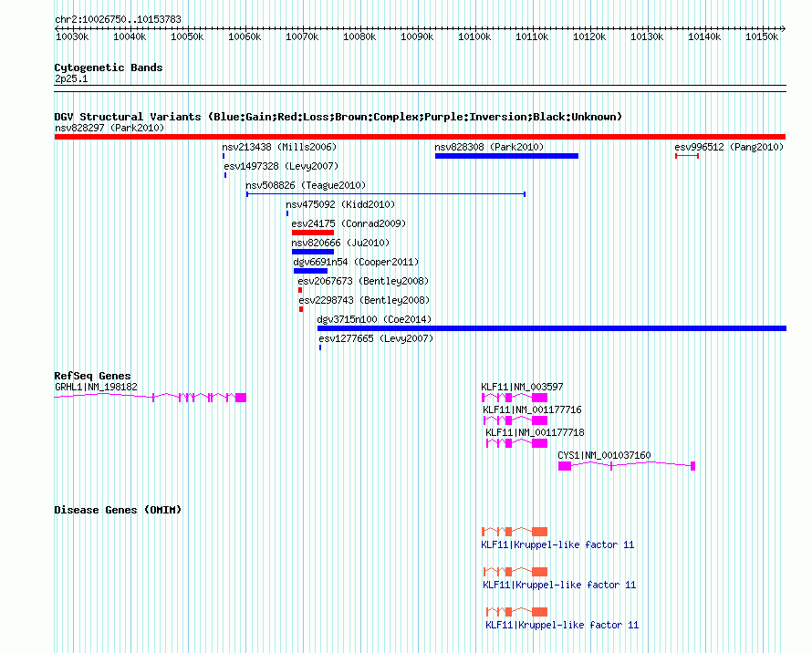Click the GRHL1|NM_198182 gene model
This screenshot has width=812, height=653.
pyautogui.click(x=151, y=398)
